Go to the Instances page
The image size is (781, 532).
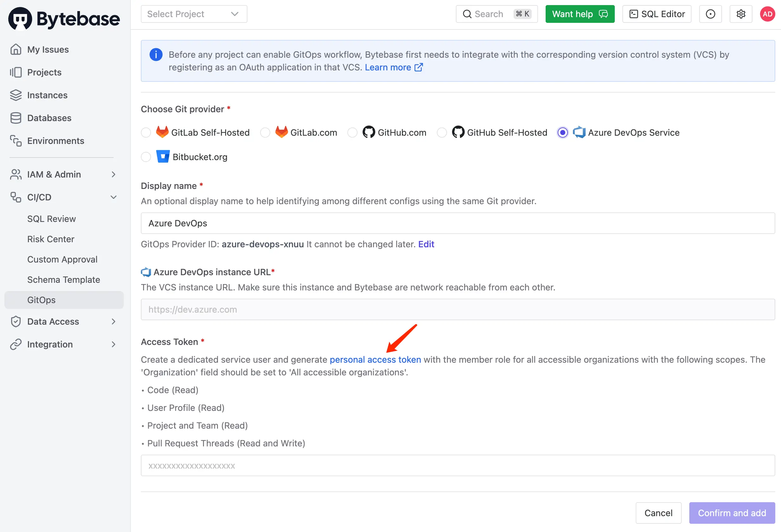pos(47,95)
